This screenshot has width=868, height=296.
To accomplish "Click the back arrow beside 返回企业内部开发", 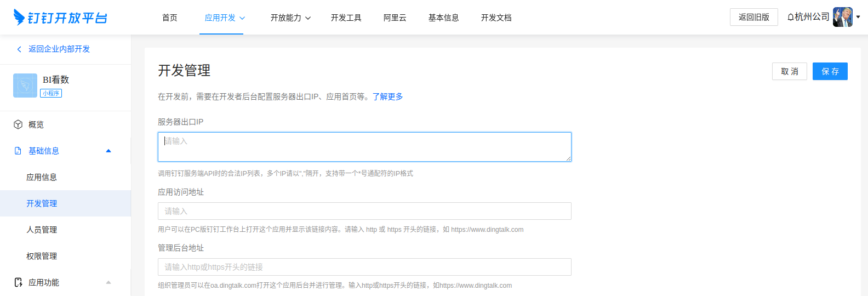I will click(19, 49).
